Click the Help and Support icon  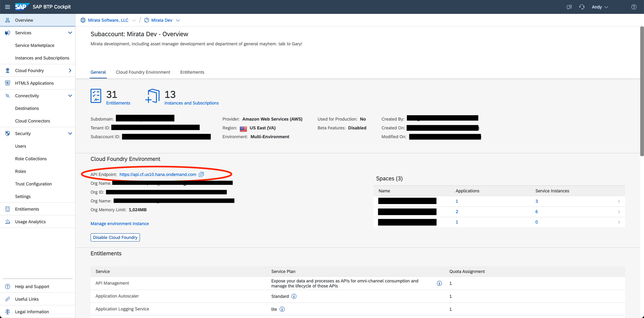pyautogui.click(x=8, y=287)
